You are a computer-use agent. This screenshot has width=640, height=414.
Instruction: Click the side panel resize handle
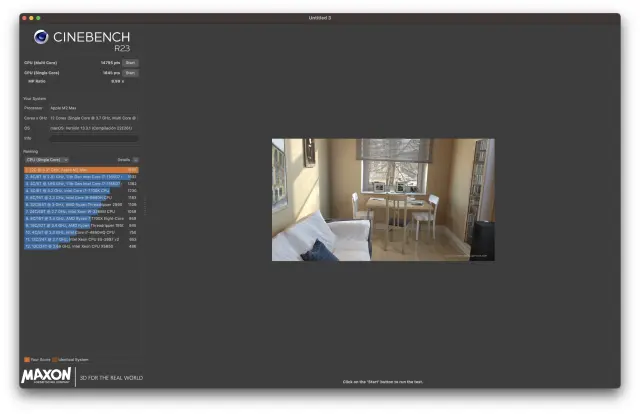pos(146,205)
